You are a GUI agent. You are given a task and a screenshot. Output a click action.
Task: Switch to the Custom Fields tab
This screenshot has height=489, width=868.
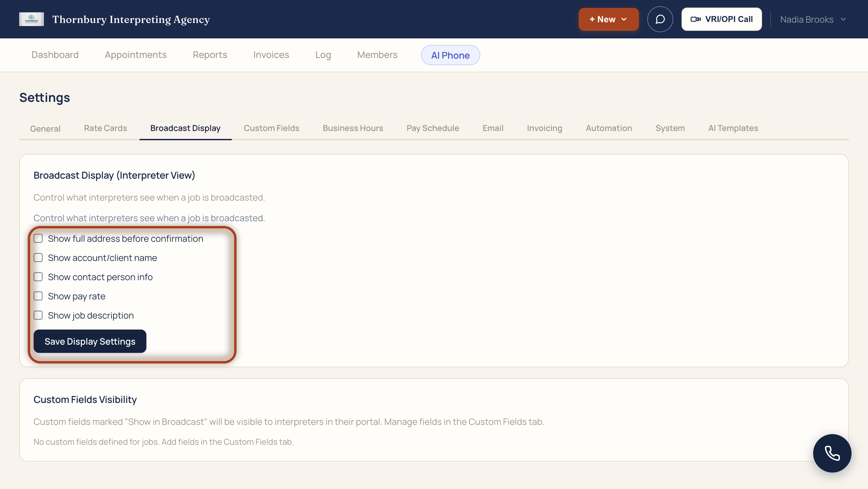272,128
